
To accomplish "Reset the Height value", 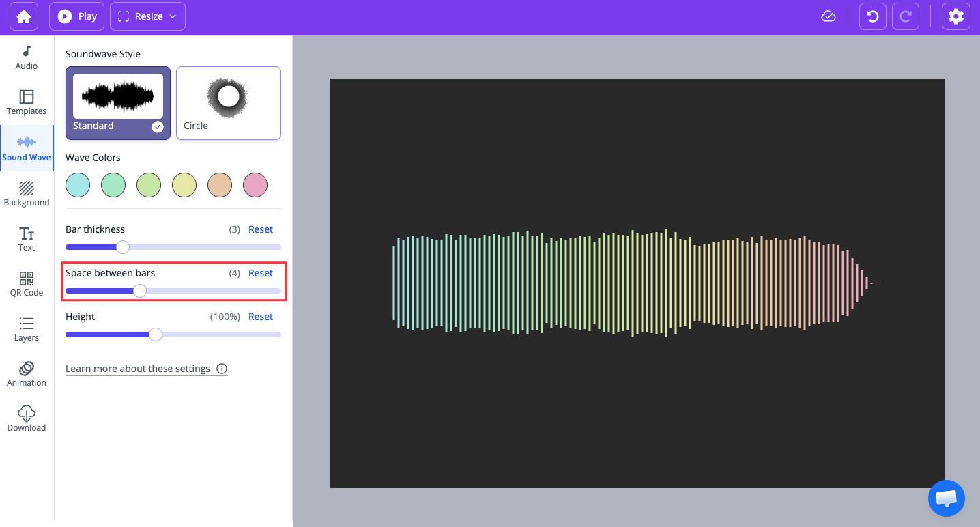I will click(x=260, y=316).
